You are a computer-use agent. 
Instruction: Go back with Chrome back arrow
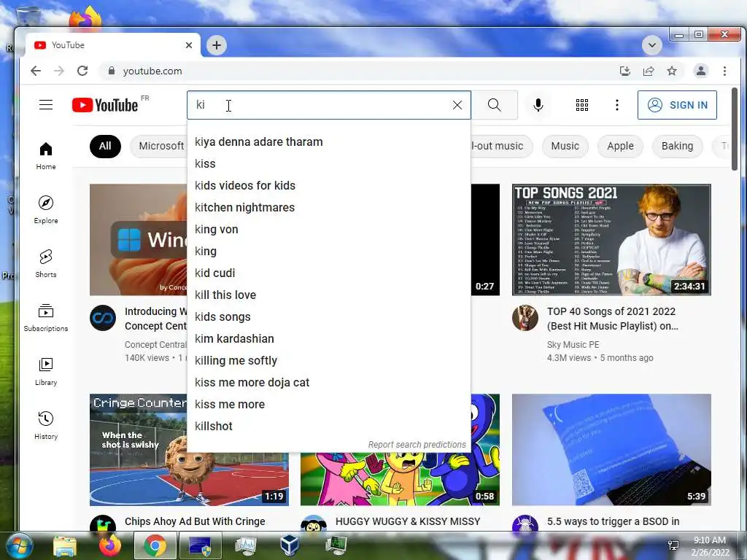click(36, 71)
